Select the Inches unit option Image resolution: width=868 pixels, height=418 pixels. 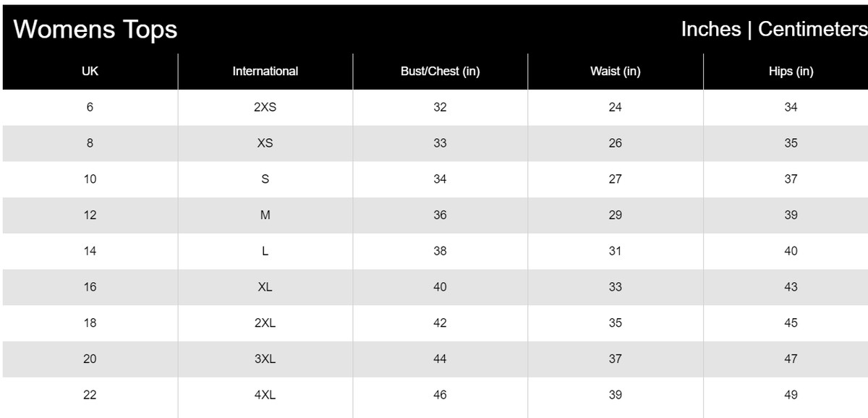click(711, 29)
